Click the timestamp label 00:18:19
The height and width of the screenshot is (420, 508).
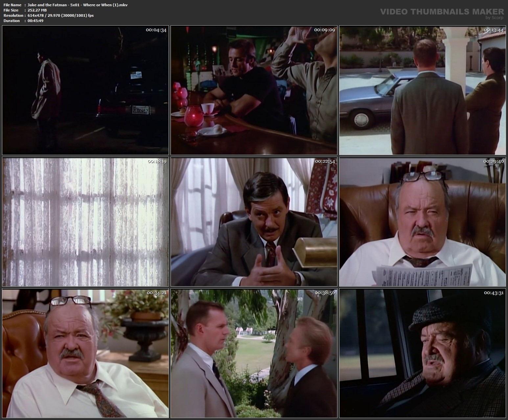coord(157,161)
